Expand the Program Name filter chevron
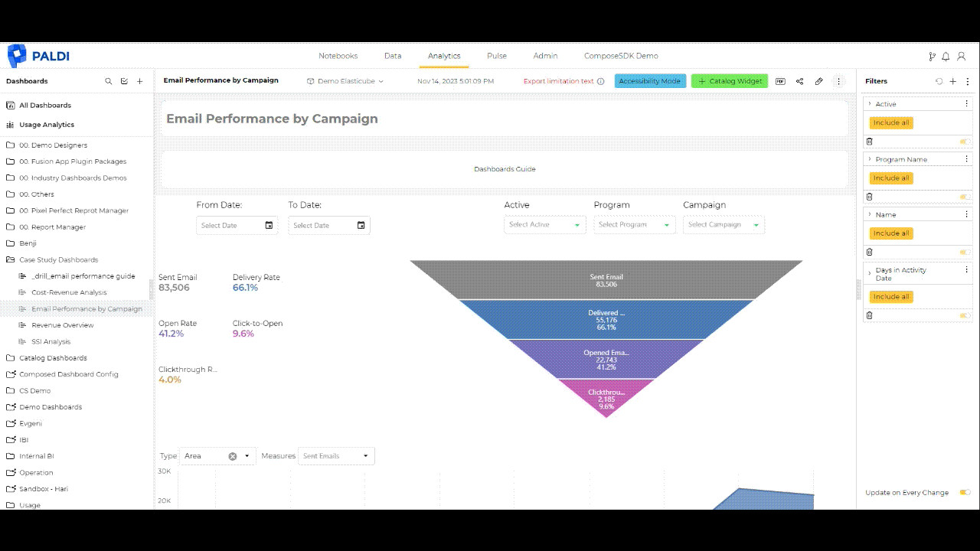Screen dimensions: 980x551 click(870, 159)
